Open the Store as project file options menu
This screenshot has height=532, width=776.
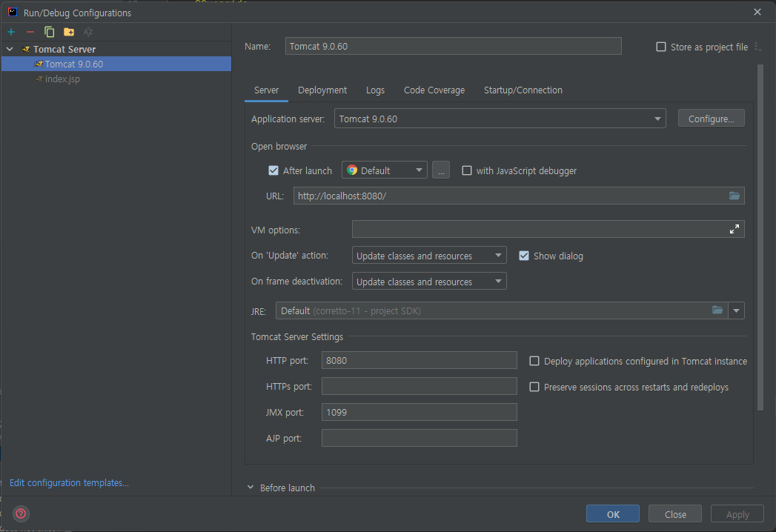[757, 47]
